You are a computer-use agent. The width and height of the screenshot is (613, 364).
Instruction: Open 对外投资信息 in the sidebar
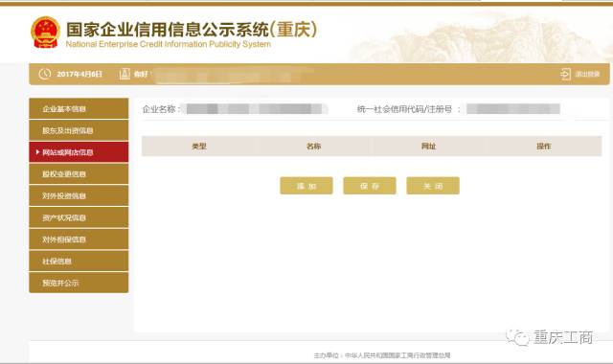(79, 195)
